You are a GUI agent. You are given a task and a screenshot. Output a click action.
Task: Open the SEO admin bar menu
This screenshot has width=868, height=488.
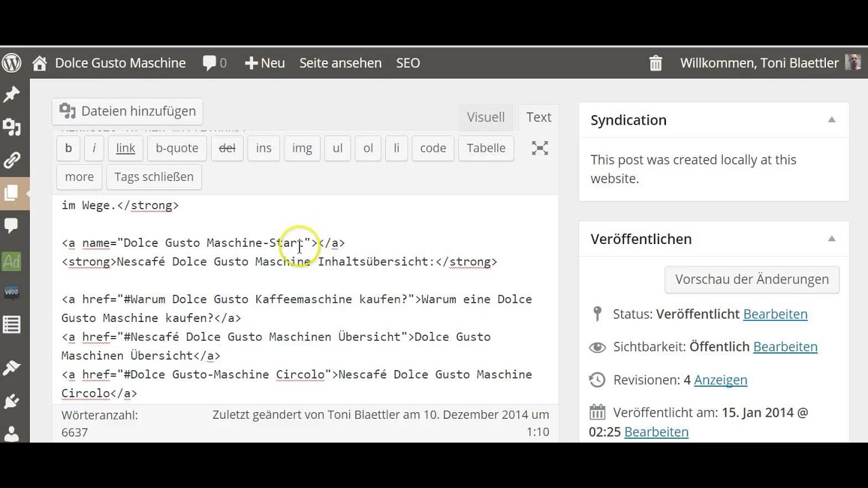tap(408, 63)
